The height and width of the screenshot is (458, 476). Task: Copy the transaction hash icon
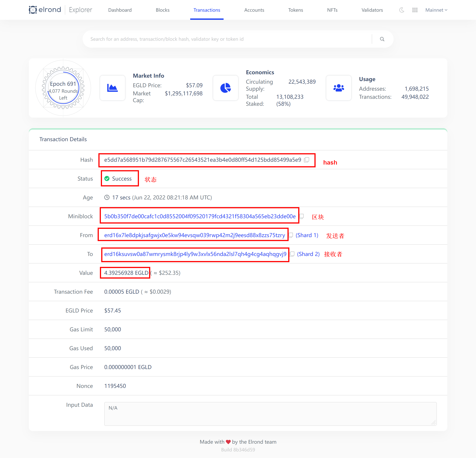[307, 160]
